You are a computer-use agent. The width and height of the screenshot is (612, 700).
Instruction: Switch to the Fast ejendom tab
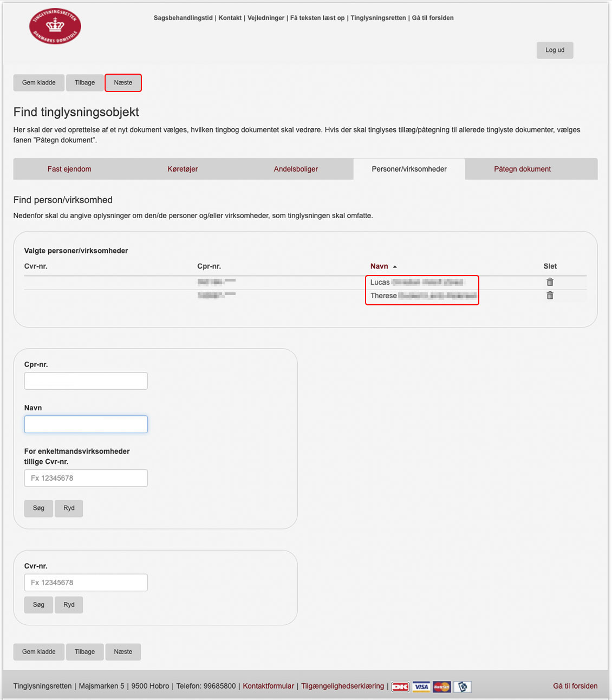click(x=69, y=169)
